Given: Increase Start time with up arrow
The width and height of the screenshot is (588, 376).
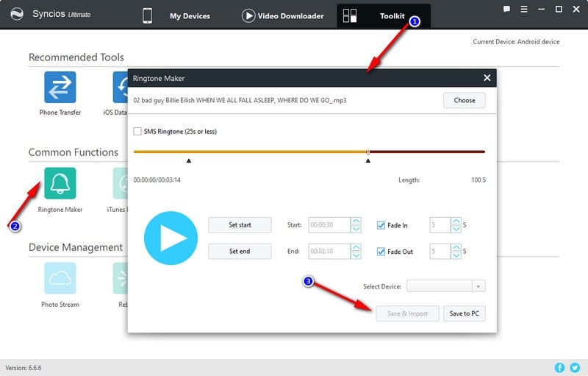Looking at the screenshot, I should (356, 221).
